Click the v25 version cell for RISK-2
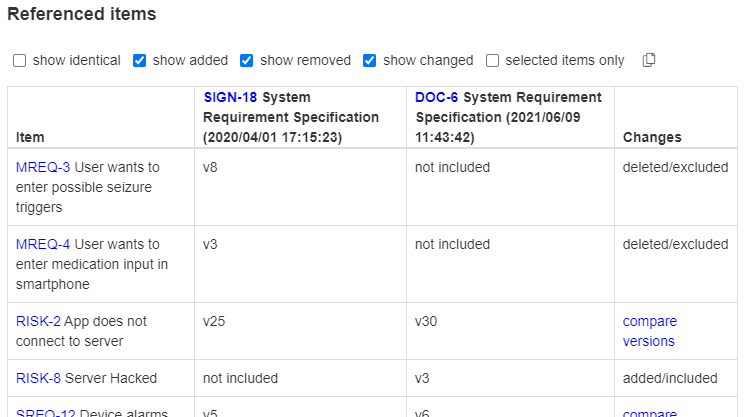The width and height of the screenshot is (751, 417). [x=300, y=331]
